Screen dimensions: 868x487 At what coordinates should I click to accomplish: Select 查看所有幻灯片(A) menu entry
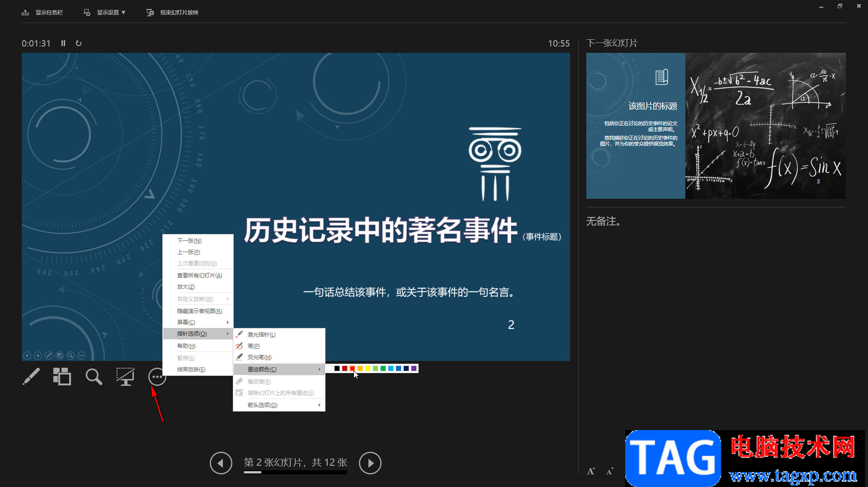tap(198, 276)
